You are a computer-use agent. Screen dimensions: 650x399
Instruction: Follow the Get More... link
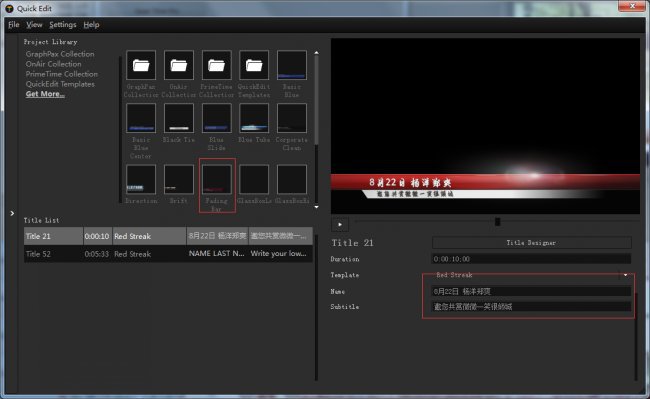pyautogui.click(x=45, y=94)
